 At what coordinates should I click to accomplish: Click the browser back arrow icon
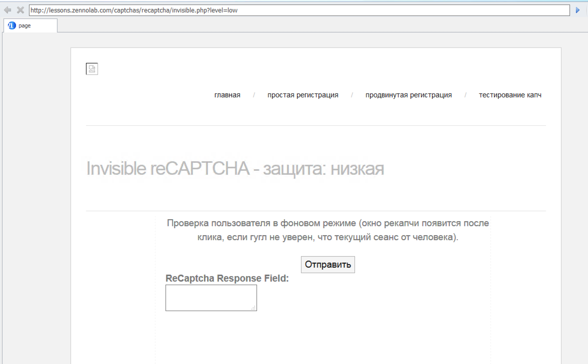pos(8,10)
